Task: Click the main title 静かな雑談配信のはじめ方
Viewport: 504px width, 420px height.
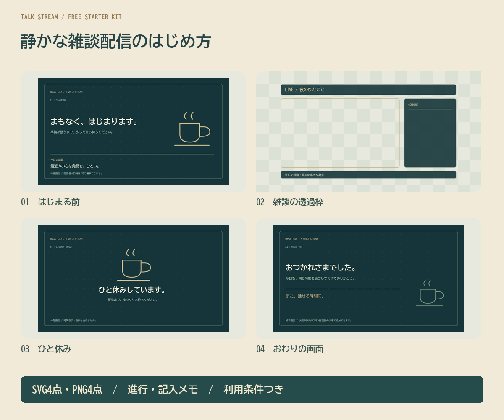Action: click(115, 42)
